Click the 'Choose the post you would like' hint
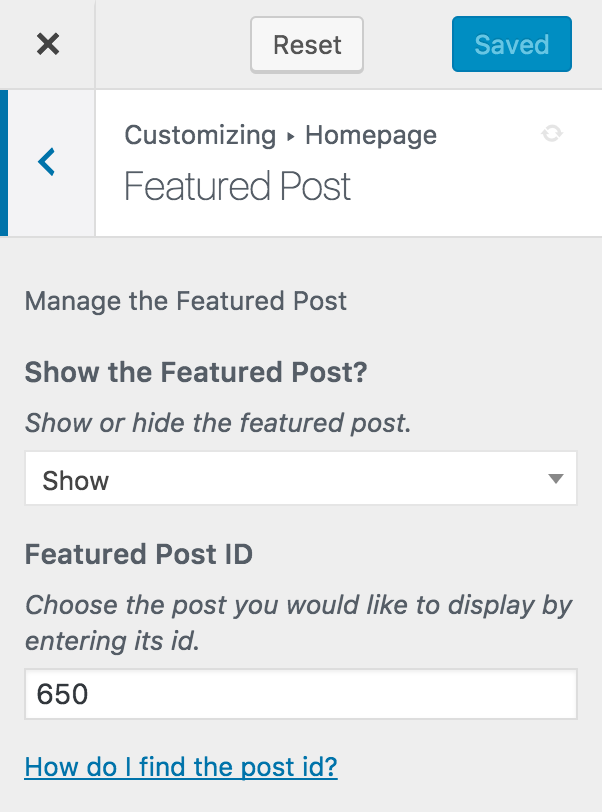 [298, 623]
